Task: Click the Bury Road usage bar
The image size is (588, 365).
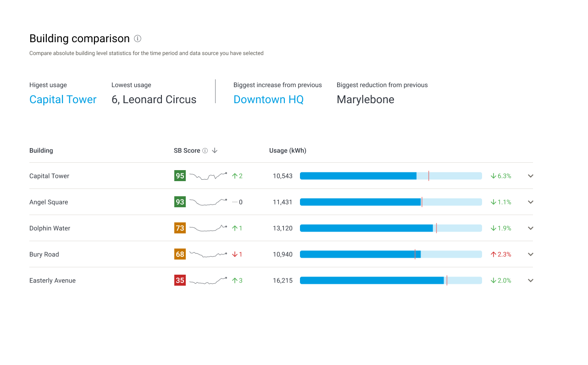Action: point(391,254)
